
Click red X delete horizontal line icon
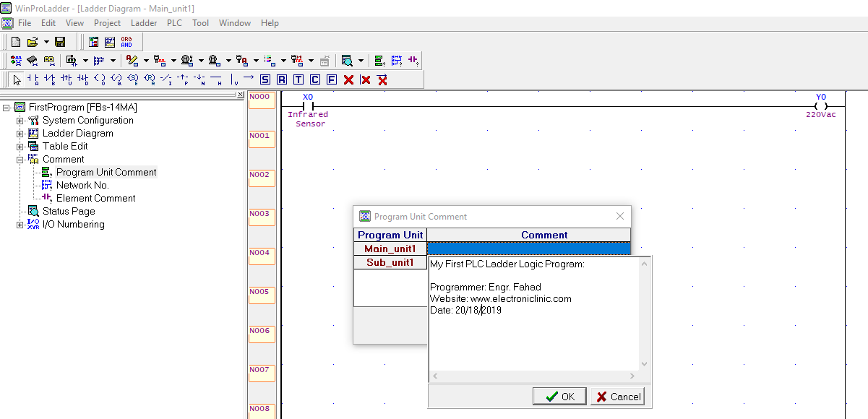tap(382, 79)
